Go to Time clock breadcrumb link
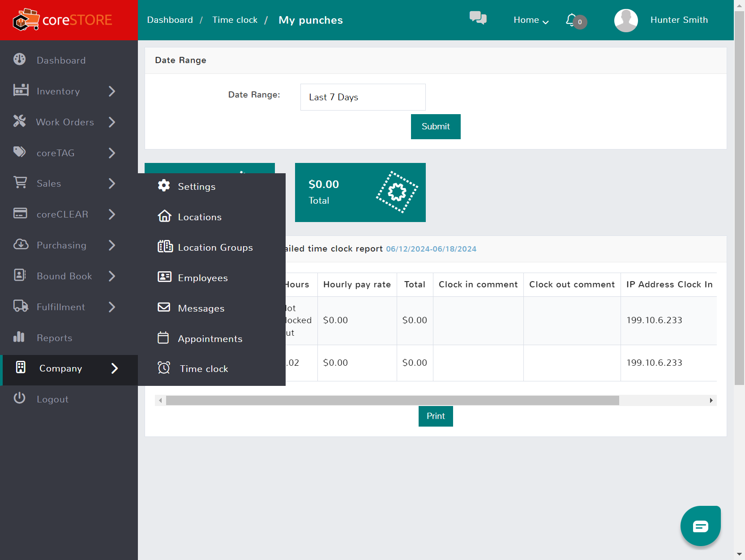This screenshot has height=560, width=745. (x=235, y=20)
